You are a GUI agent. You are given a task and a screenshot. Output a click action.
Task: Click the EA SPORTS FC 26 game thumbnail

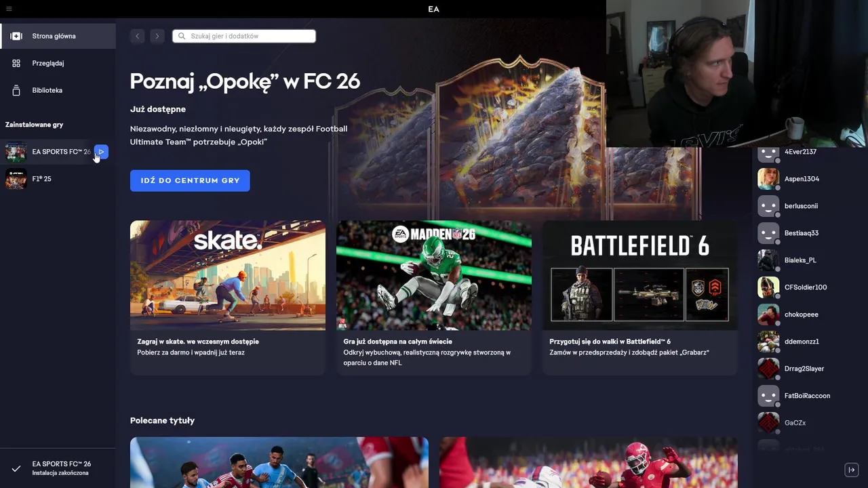(16, 152)
